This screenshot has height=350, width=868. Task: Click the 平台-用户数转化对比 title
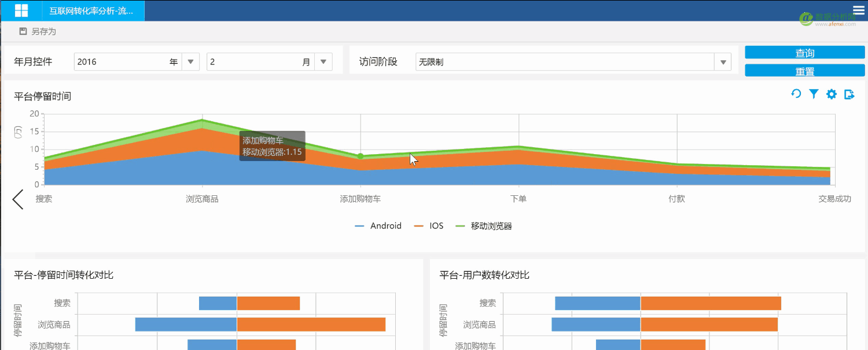tap(484, 275)
